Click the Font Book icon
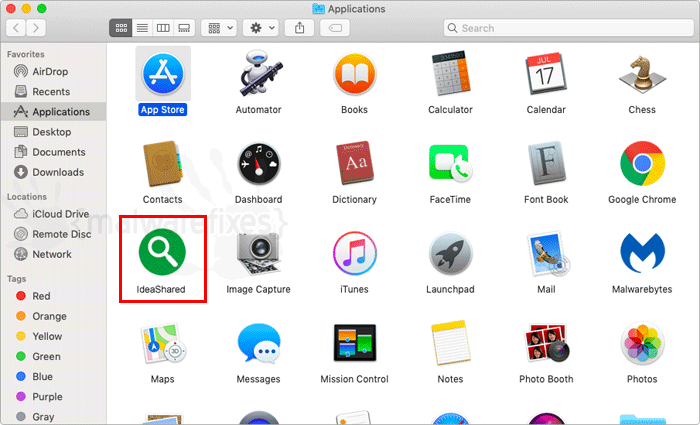This screenshot has height=425, width=700. (546, 164)
